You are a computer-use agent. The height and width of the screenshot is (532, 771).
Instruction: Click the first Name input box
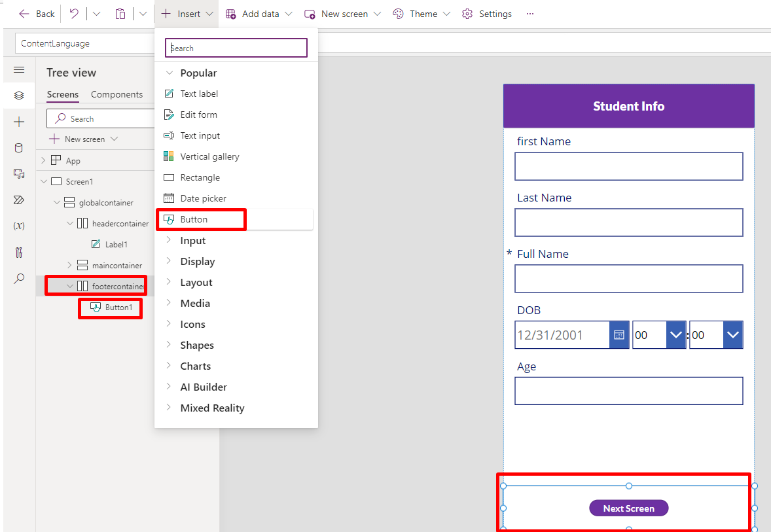tap(628, 166)
